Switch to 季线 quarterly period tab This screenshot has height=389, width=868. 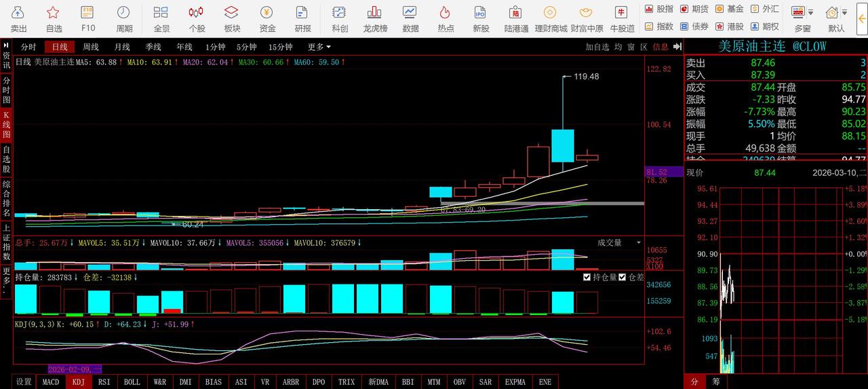153,47
